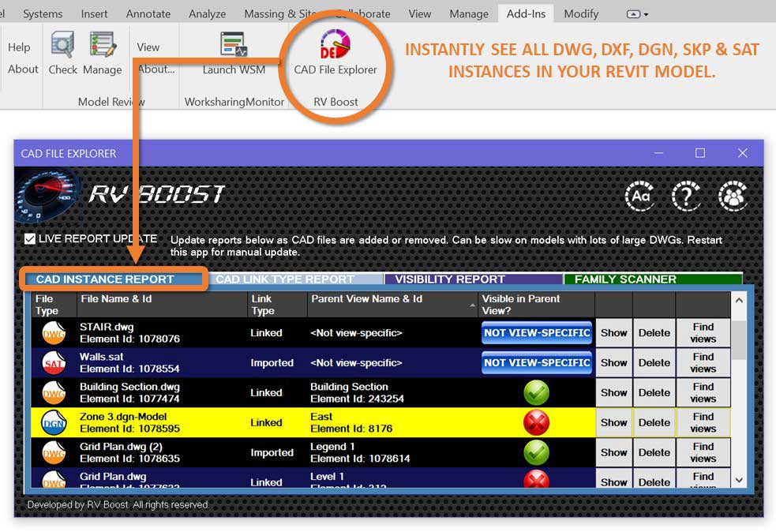This screenshot has width=776, height=532.
Task: Switch to the CAD Instance Report tab
Action: point(112,279)
